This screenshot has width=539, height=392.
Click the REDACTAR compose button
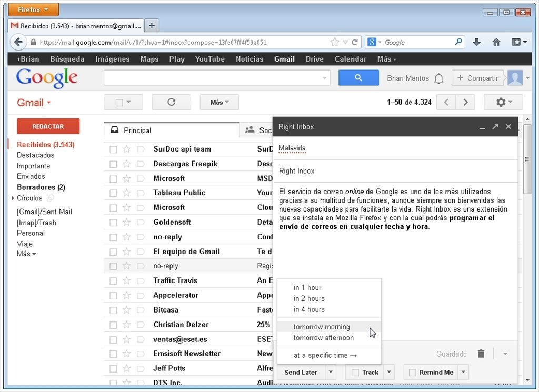pyautogui.click(x=48, y=126)
